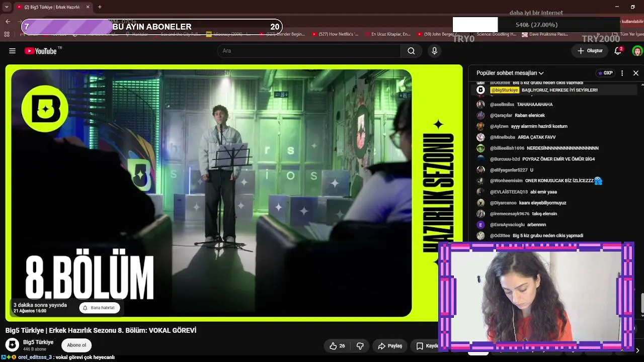Click the 'BU AYIN ABONELER' goal bar

(151, 27)
